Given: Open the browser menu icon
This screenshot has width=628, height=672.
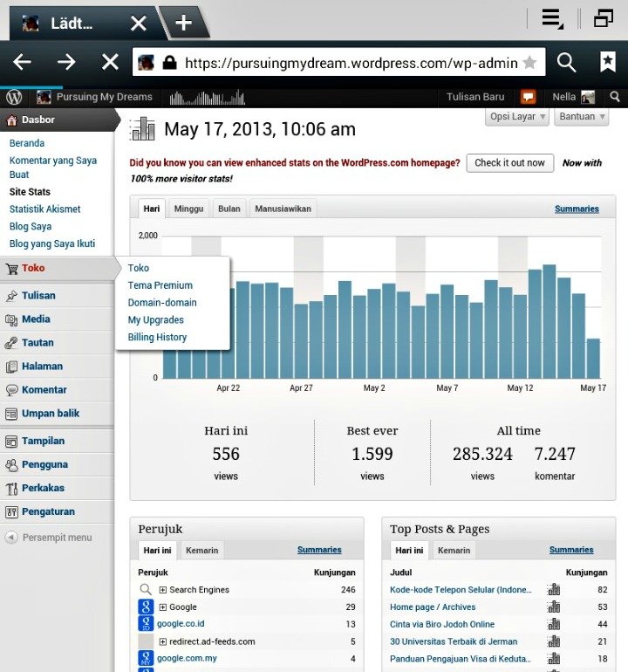Looking at the screenshot, I should [553, 19].
